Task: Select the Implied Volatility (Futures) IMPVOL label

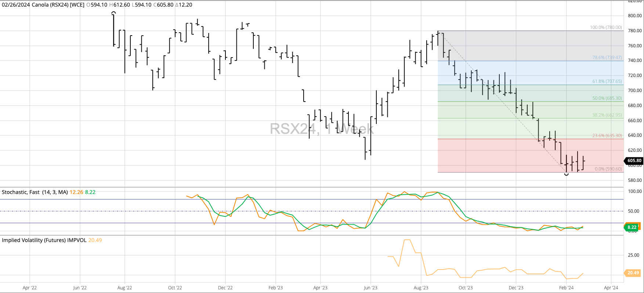Action: (44, 240)
